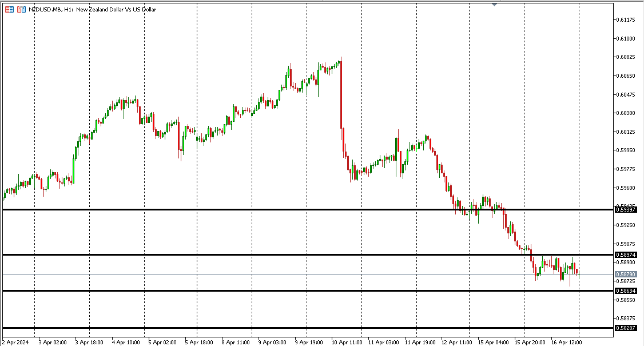
Task: Click the 0.58634 price level label
Action: click(x=626, y=291)
